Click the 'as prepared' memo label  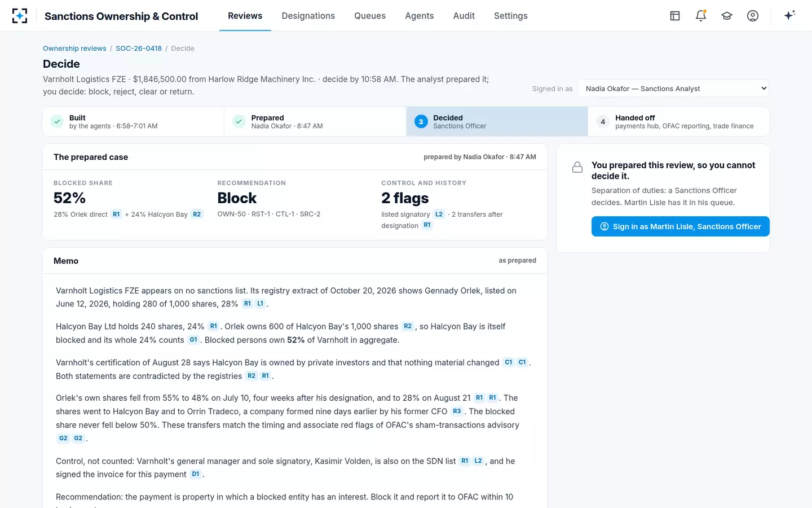pyautogui.click(x=518, y=261)
